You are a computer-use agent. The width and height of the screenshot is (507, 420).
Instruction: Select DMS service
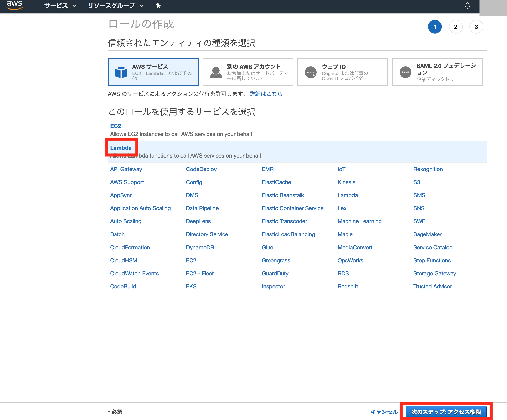point(192,195)
